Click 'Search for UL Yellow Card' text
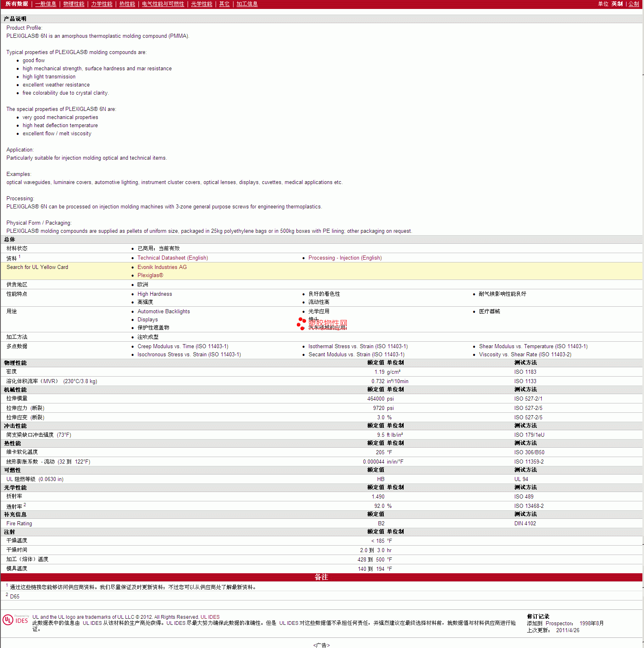Screen dimensions: 644x648 pyautogui.click(x=37, y=267)
